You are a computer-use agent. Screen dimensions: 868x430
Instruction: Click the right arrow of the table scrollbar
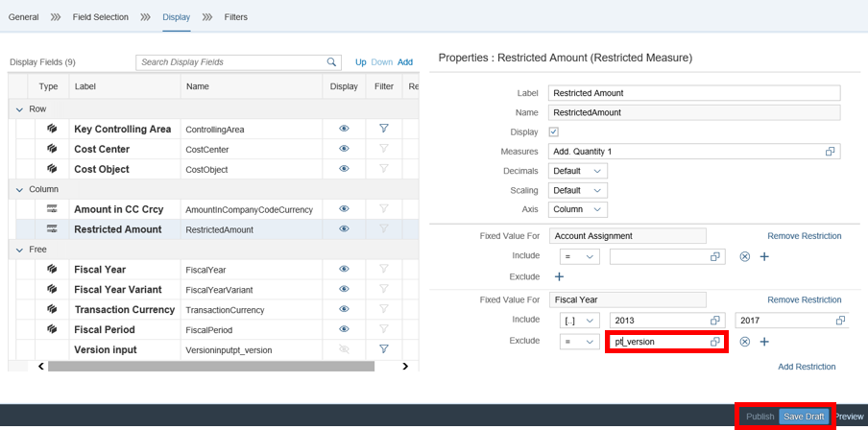pos(405,367)
